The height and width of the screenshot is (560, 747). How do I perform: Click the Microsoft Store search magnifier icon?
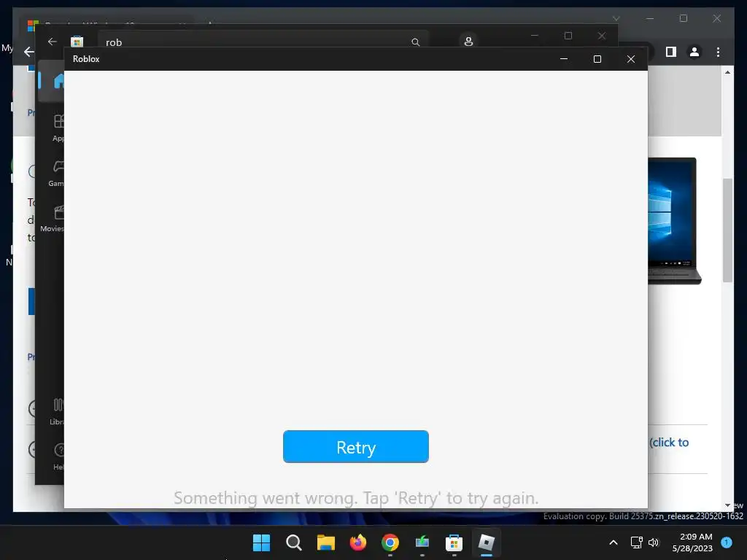click(x=415, y=42)
